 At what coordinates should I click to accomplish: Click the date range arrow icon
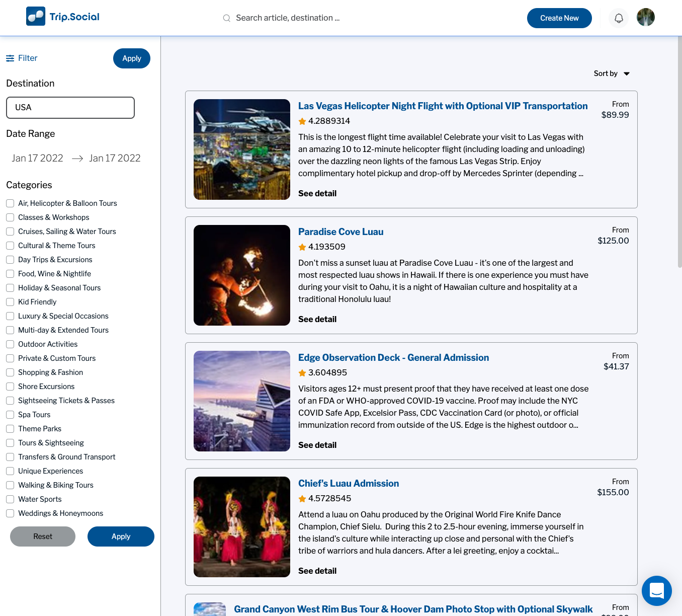coord(77,159)
